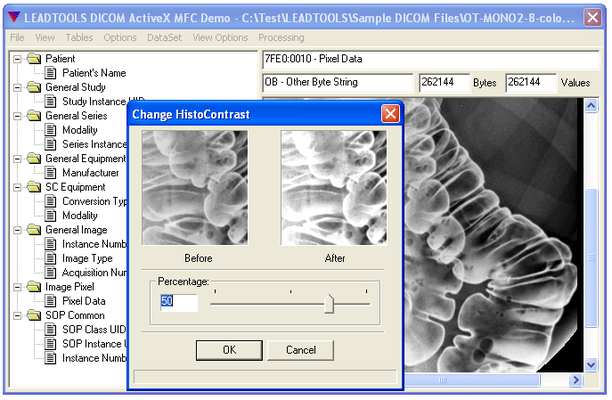The image size is (612, 400).
Task: Collapse the General Equipment tree node
Action: click(17, 159)
